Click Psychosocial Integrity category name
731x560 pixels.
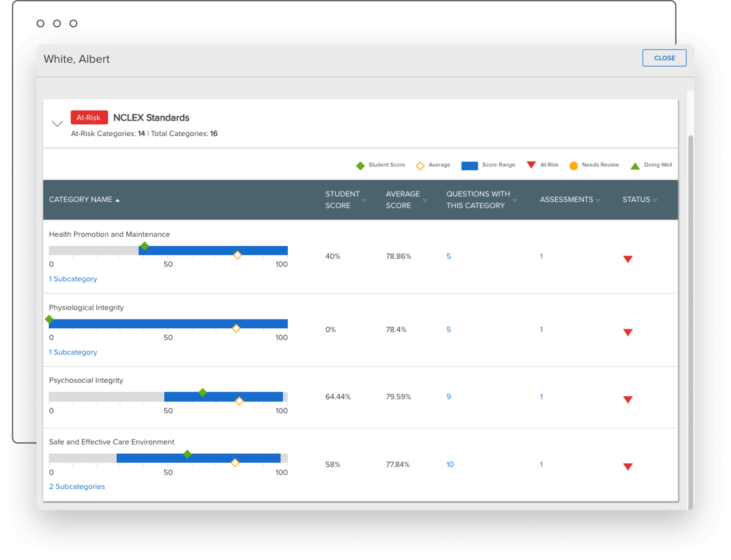click(x=86, y=380)
